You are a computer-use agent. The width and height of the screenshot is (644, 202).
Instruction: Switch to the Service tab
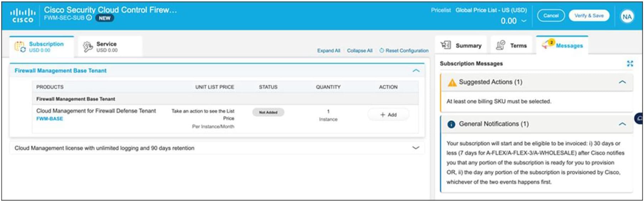(x=110, y=47)
